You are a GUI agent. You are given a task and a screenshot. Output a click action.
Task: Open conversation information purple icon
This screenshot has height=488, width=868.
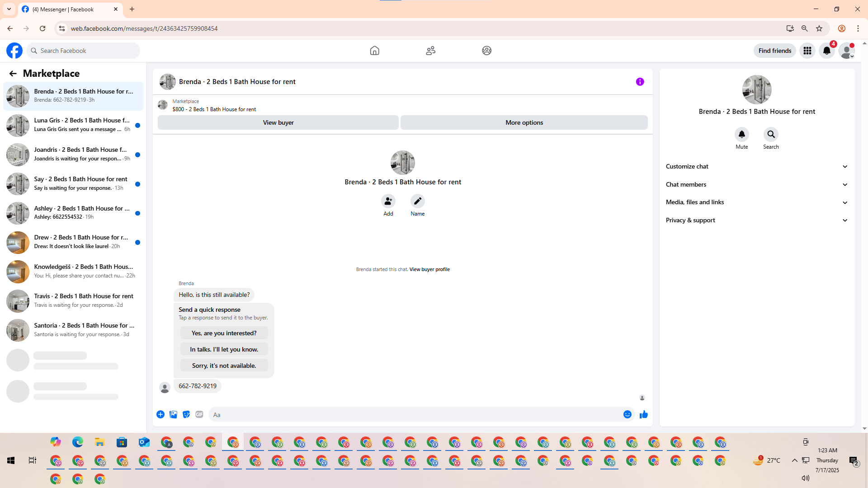tap(640, 82)
